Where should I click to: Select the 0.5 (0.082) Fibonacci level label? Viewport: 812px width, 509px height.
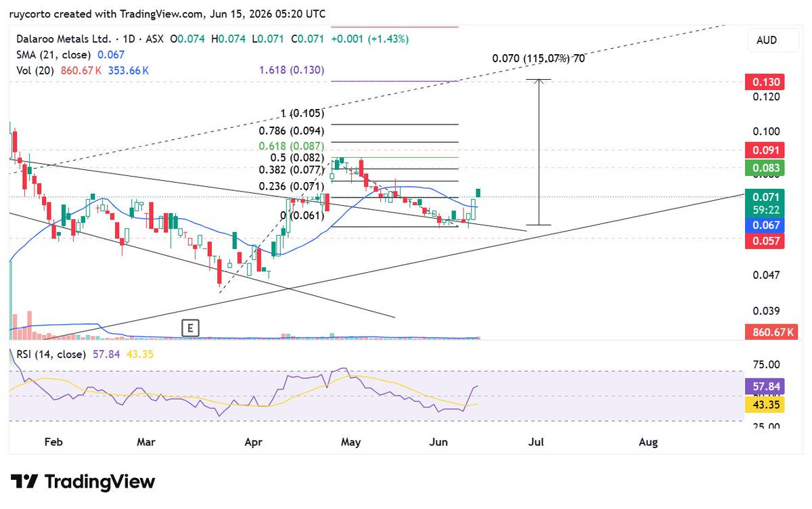298,158
